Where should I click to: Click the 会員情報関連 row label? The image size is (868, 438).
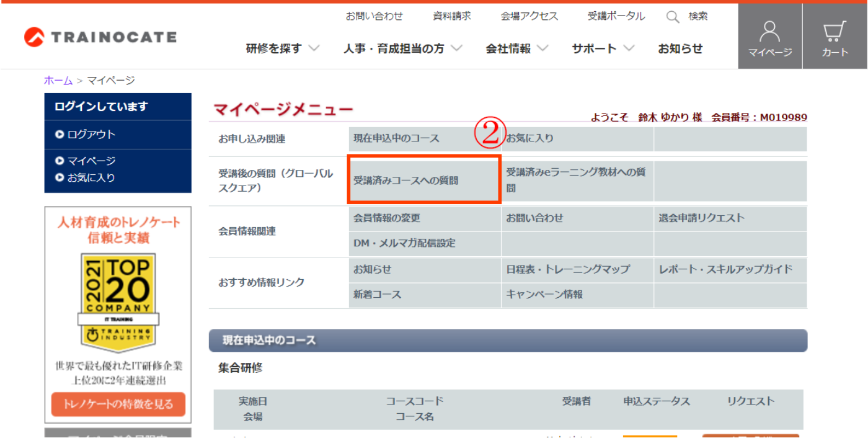247,231
